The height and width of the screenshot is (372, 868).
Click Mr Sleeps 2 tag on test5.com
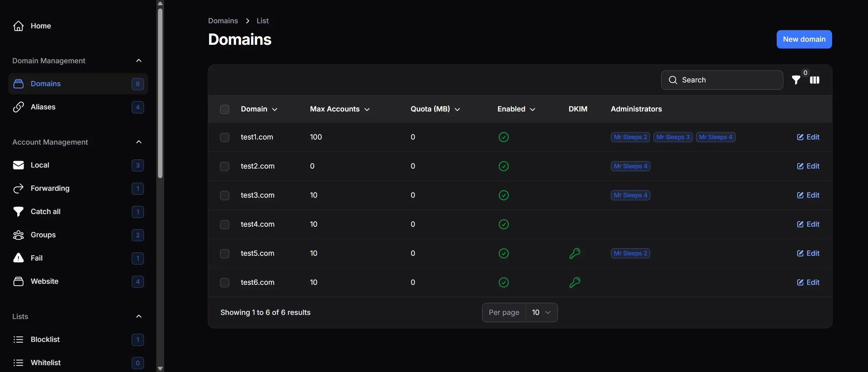pyautogui.click(x=630, y=253)
